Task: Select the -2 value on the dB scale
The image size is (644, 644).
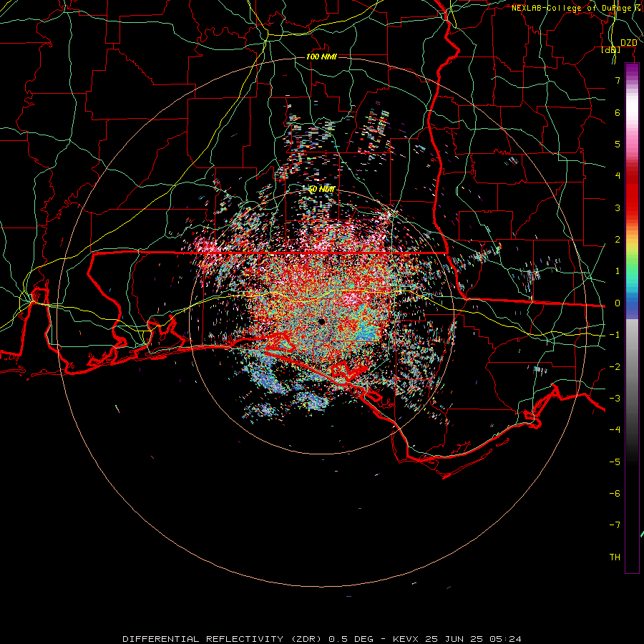Action: 615,367
